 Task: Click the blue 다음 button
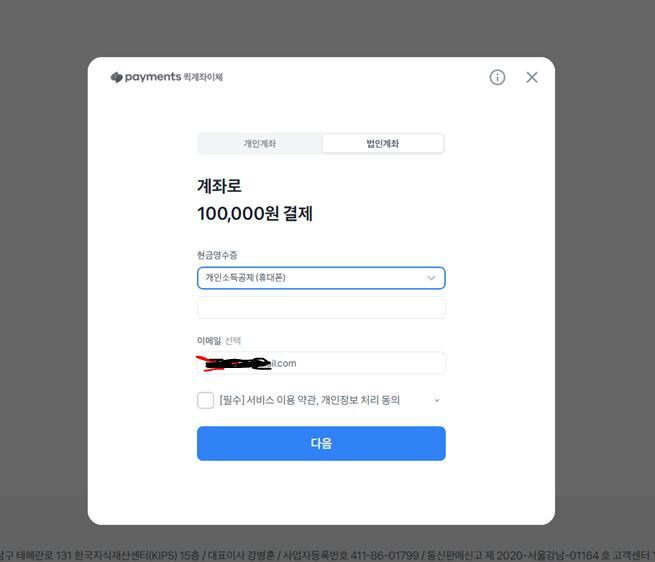pyautogui.click(x=321, y=443)
